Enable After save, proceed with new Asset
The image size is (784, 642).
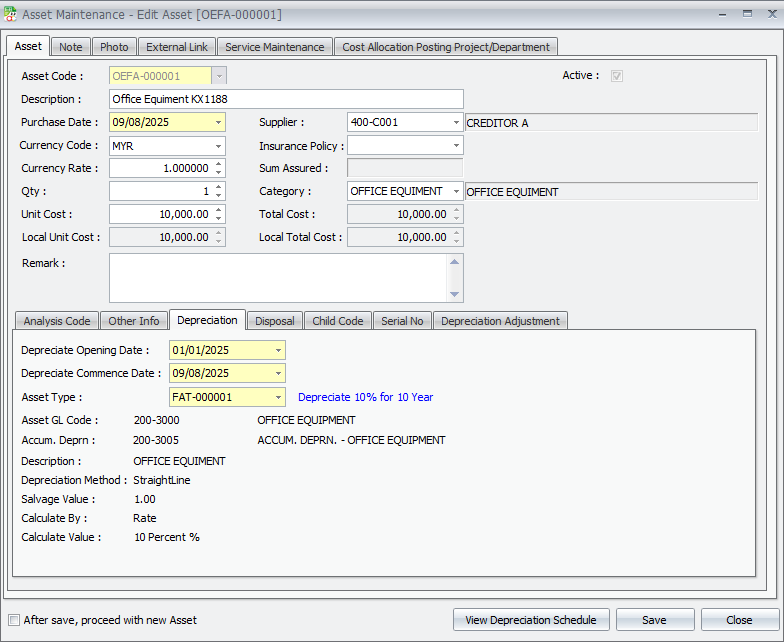tap(14, 620)
